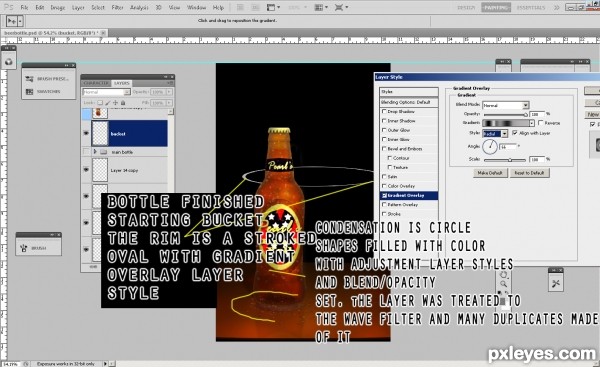Enable the Inner Shadow checkbox
600x367 pixels.
(384, 121)
